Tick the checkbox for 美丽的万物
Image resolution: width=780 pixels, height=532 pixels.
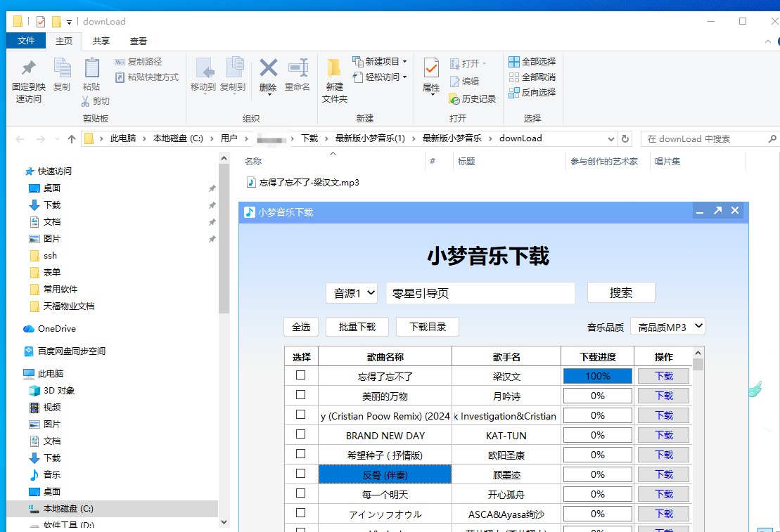[301, 395]
